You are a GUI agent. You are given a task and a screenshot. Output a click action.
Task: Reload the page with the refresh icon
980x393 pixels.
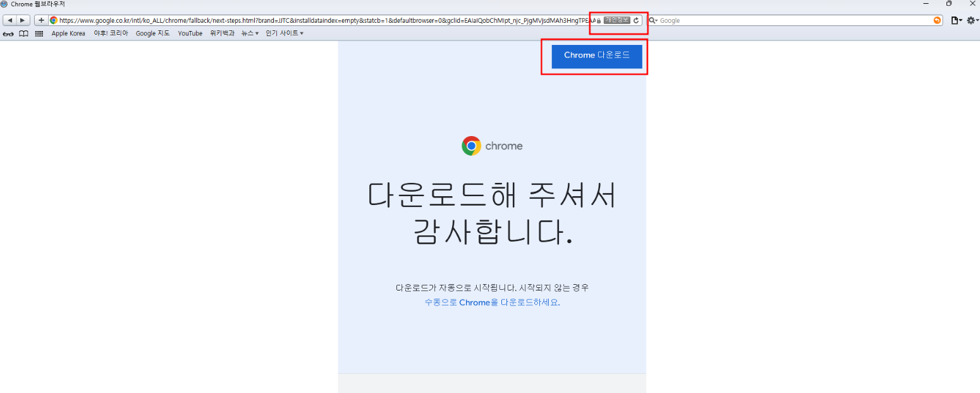(636, 20)
